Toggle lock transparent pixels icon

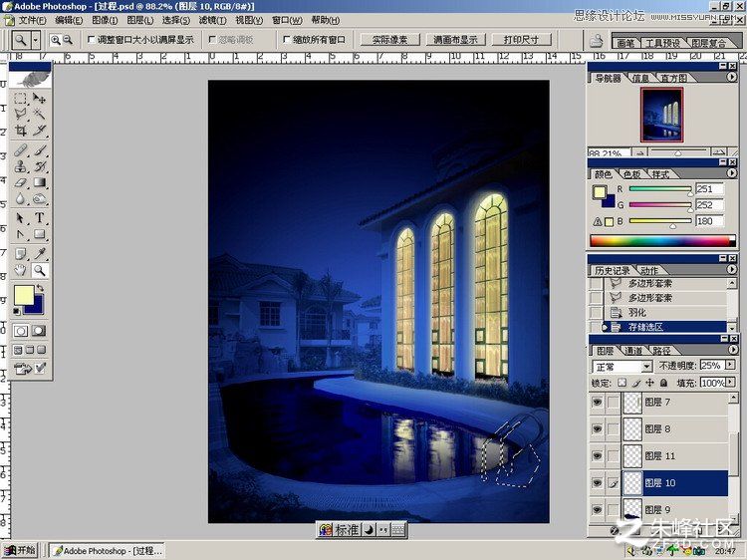coord(622,383)
